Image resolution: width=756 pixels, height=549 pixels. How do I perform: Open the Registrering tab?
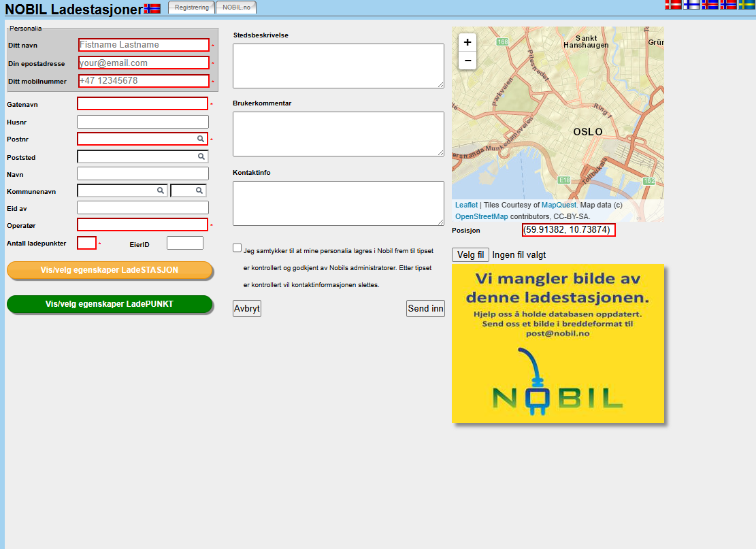191,7
